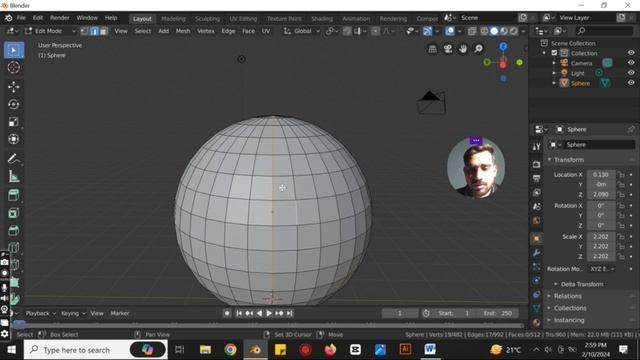Open Google Chrome from the taskbar
The width and height of the screenshot is (640, 360).
tap(230, 350)
